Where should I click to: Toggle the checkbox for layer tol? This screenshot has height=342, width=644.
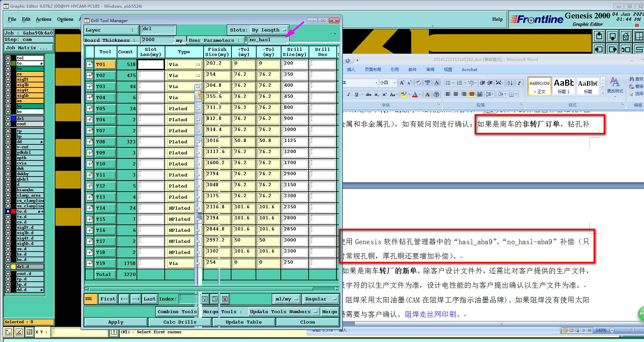pyautogui.click(x=8, y=58)
